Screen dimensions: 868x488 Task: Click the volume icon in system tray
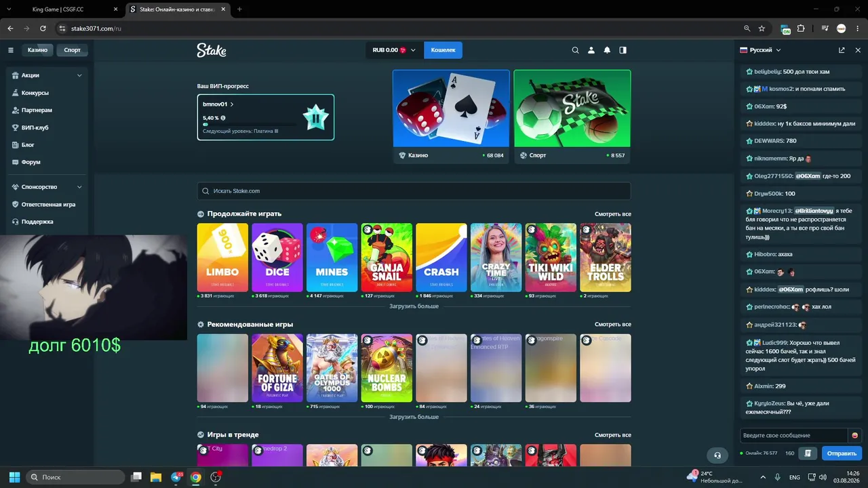click(823, 477)
